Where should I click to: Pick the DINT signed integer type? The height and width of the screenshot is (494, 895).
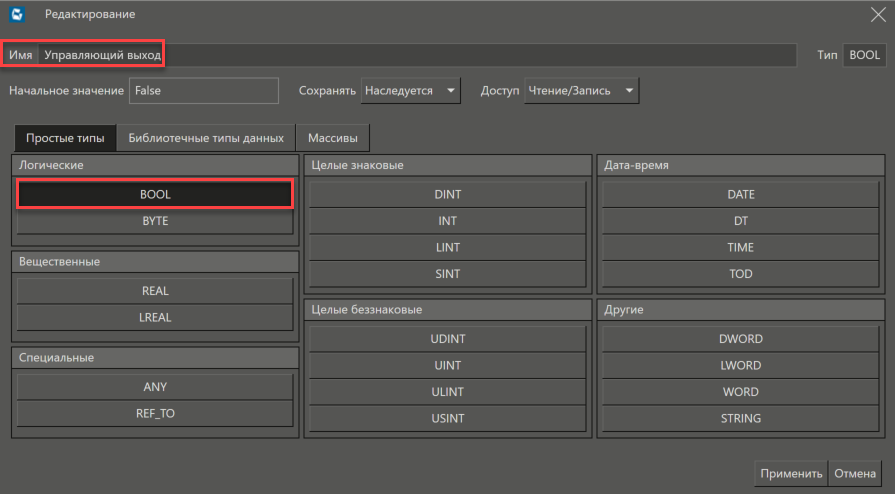tap(447, 194)
